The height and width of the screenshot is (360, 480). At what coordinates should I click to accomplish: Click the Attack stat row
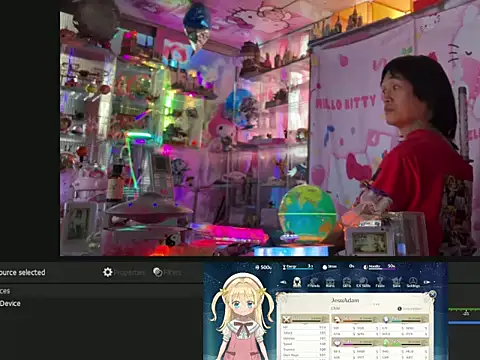pyautogui.click(x=305, y=333)
